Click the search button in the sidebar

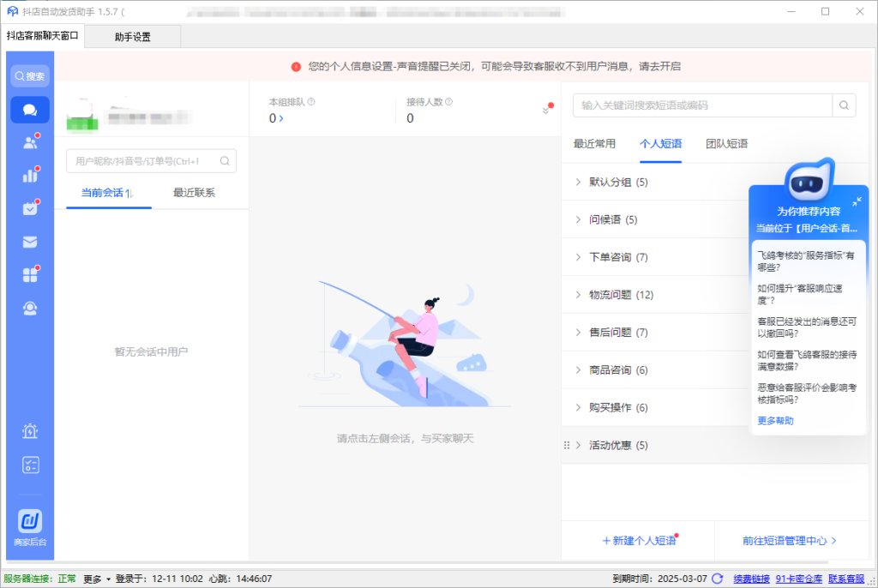tap(30, 76)
